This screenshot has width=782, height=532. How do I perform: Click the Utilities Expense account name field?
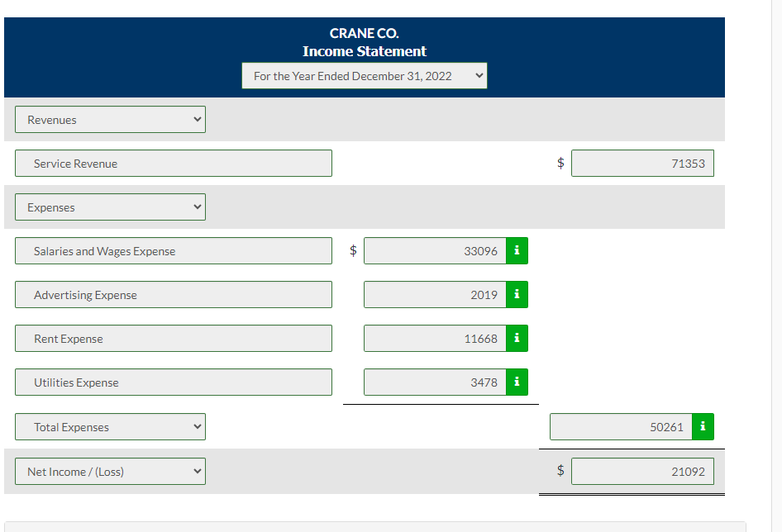coord(174,382)
